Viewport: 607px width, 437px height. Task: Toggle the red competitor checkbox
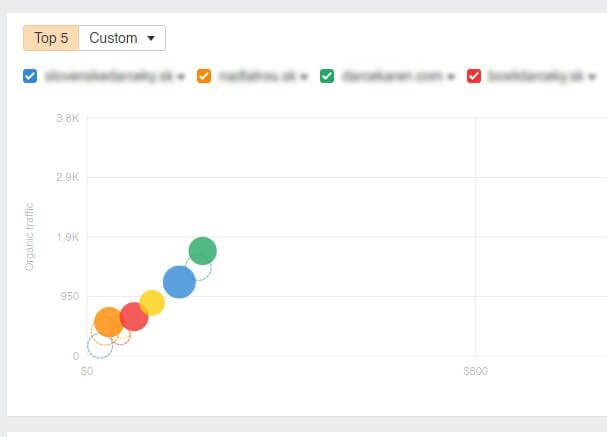474,76
